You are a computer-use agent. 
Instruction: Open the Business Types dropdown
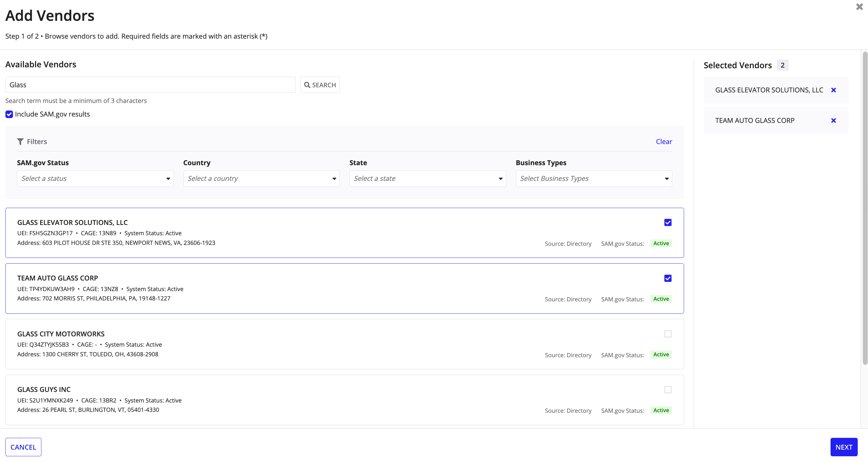[594, 178]
